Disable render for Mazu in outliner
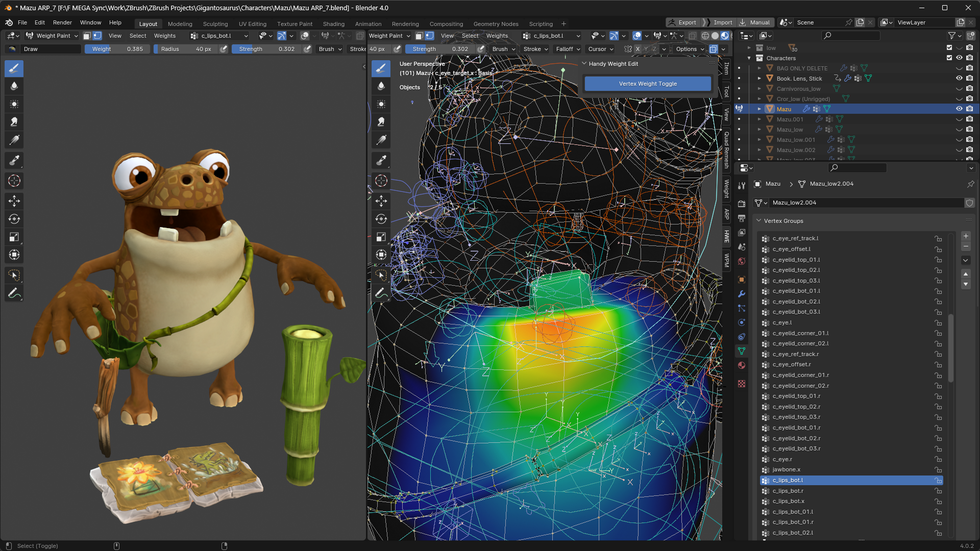The width and height of the screenshot is (980, 551). pos(969,109)
